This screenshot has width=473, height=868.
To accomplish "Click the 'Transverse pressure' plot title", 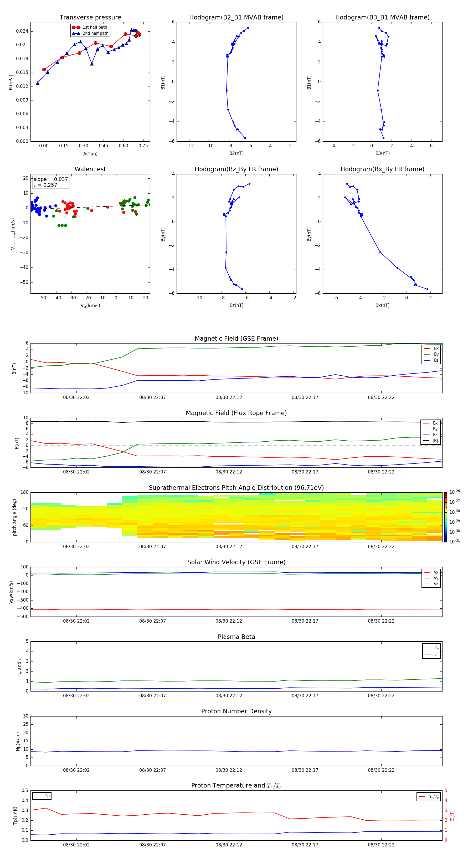I will point(90,18).
